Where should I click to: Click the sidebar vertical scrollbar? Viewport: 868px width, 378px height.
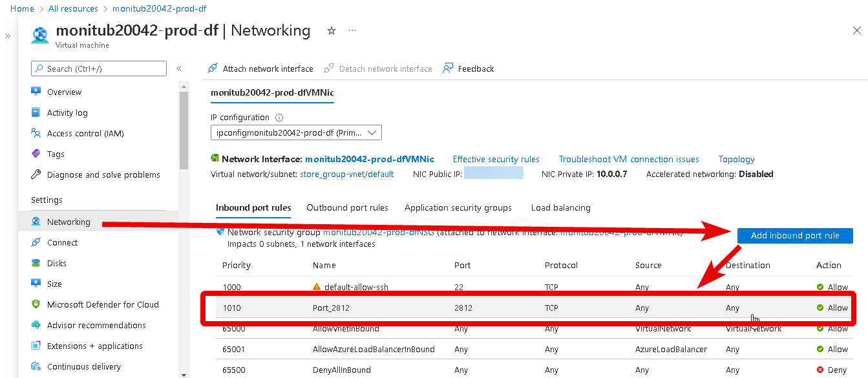coord(184,129)
